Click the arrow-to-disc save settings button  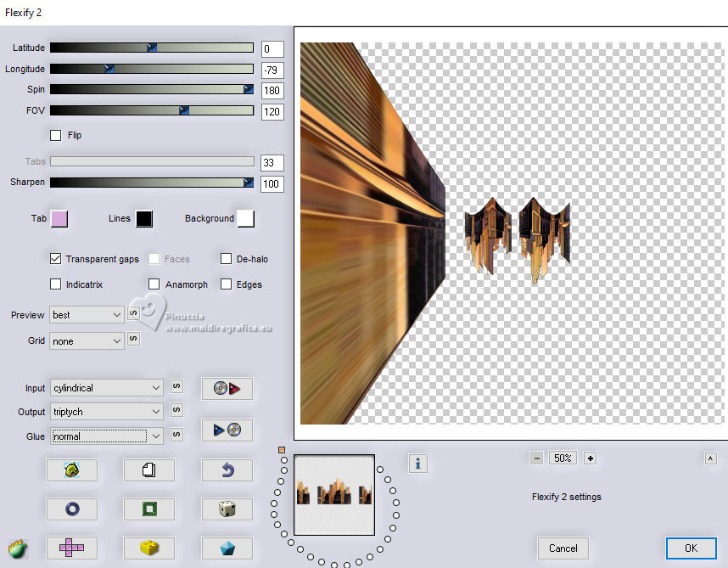tap(227, 430)
